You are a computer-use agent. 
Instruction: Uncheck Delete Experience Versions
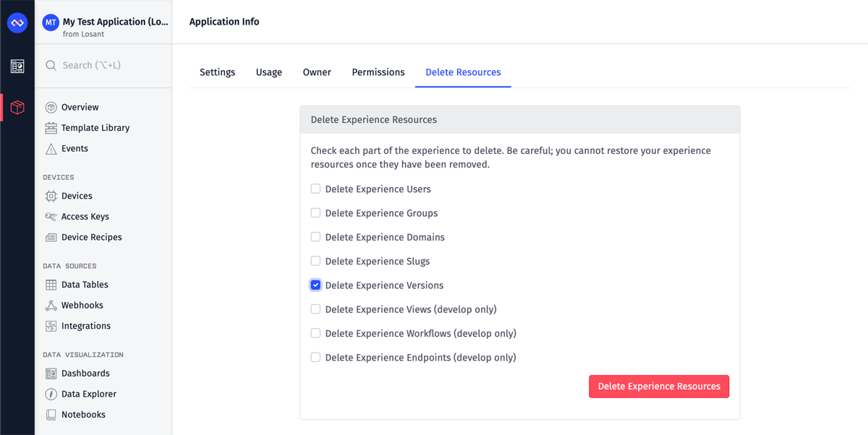pos(315,285)
